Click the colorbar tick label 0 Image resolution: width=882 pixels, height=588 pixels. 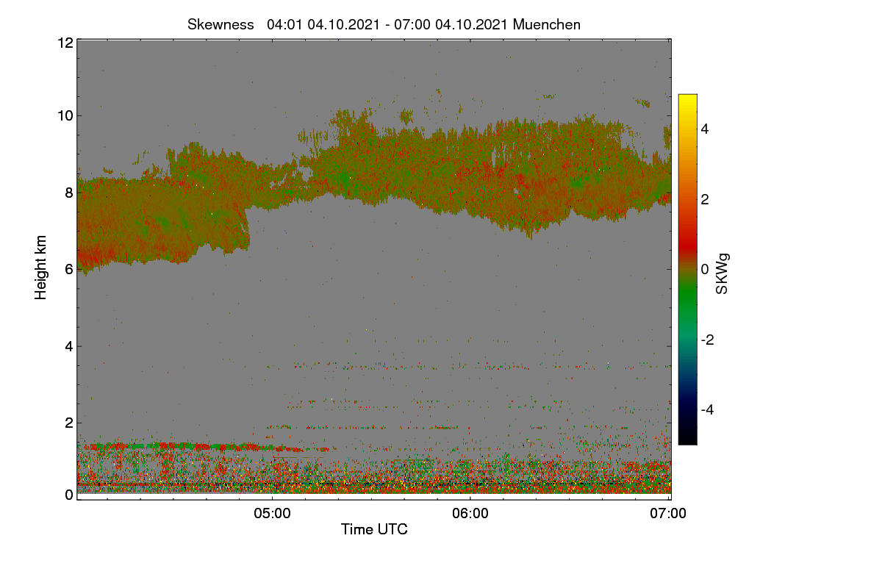705,270
